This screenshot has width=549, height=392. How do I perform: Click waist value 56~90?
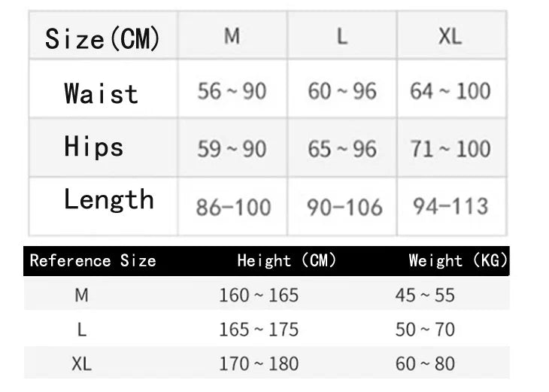[x=232, y=92]
